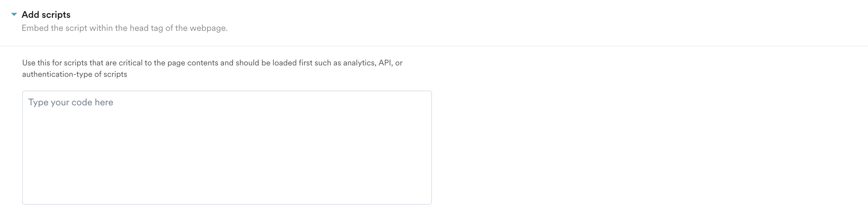The image size is (868, 212).
Task: Click the horizontal divider under the section header
Action: [x=434, y=46]
